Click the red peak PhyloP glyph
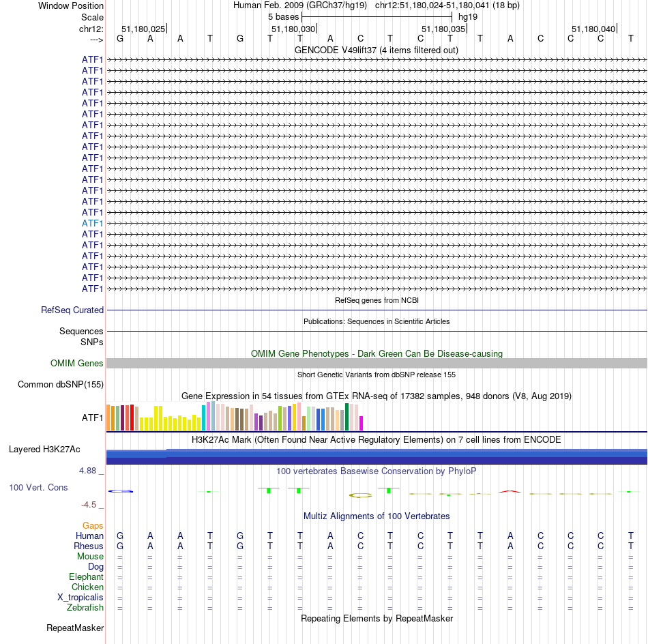Viewport: 648px width, 644px height. (510, 491)
